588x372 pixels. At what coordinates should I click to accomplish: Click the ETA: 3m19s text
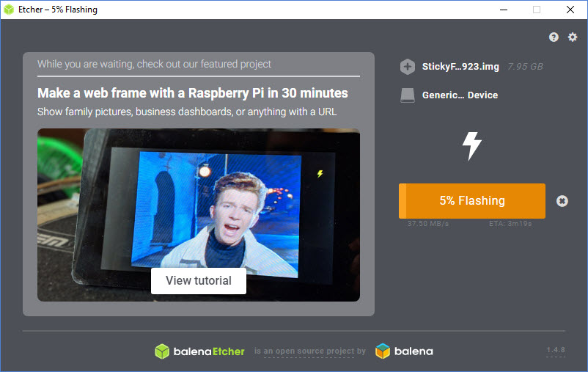tap(510, 223)
